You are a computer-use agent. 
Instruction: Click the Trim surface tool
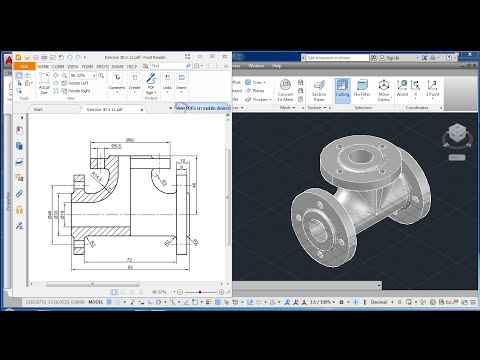[255, 82]
